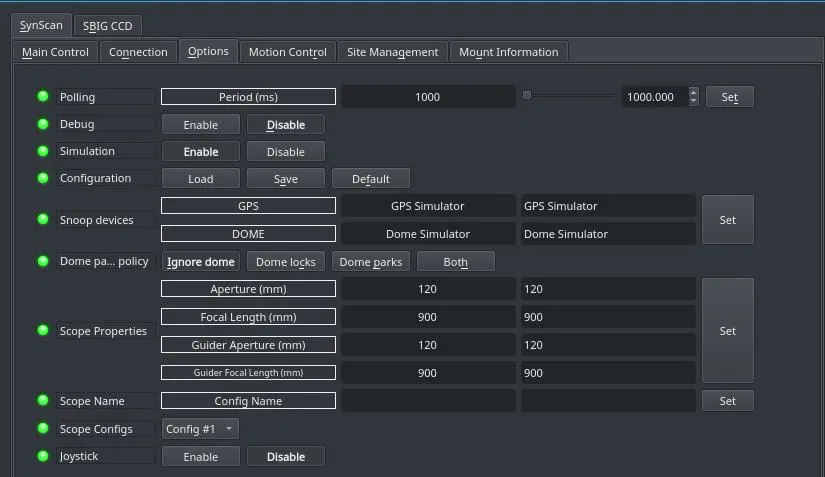Click the Guider Aperture (mm) input field
Screen dimensions: 825x477
click(x=608, y=344)
